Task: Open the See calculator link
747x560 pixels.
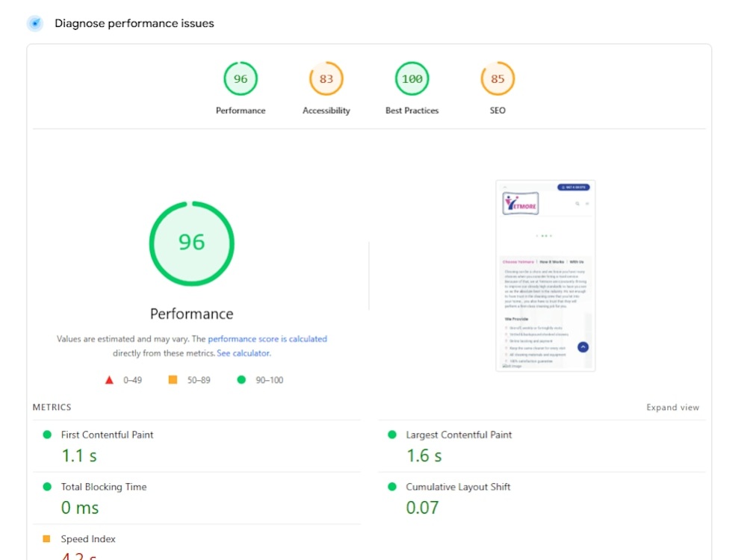Action: pyautogui.click(x=244, y=353)
